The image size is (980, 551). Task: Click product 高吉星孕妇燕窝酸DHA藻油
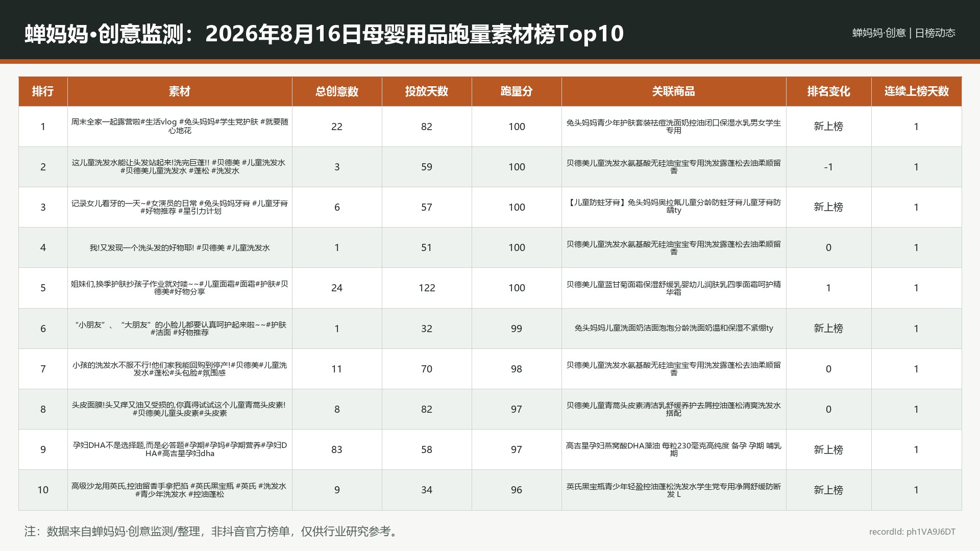pyautogui.click(x=674, y=449)
